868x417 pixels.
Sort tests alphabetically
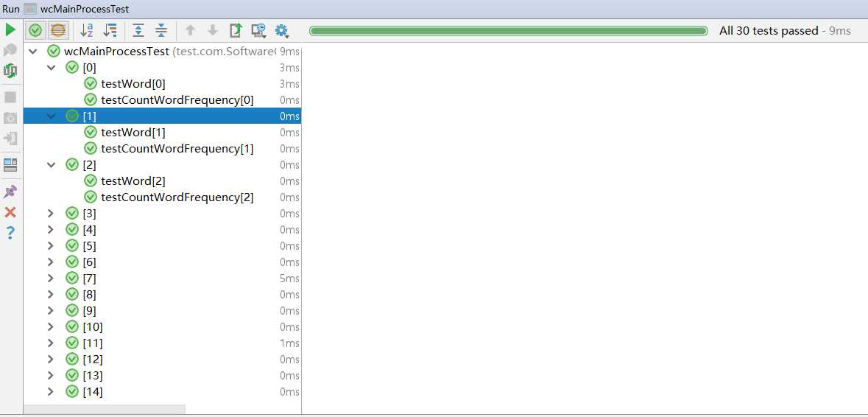87,30
